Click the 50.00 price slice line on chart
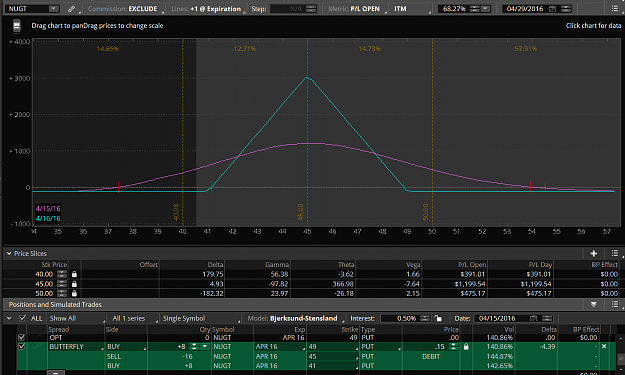 pos(432,132)
